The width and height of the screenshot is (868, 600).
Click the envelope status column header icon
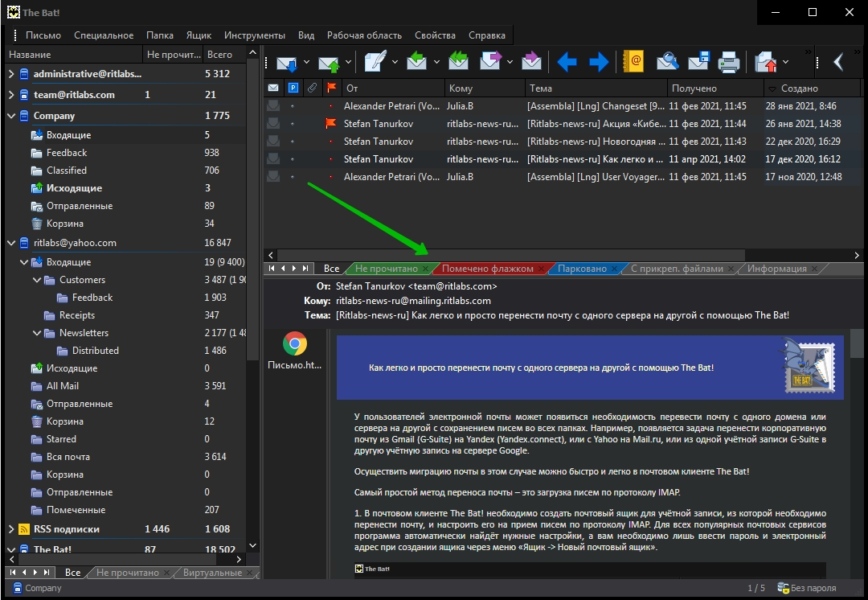273,88
